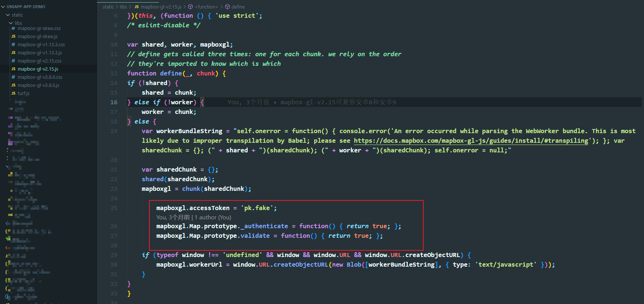Click 'pk.fake' access token string
644x304 pixels.
click(257, 208)
